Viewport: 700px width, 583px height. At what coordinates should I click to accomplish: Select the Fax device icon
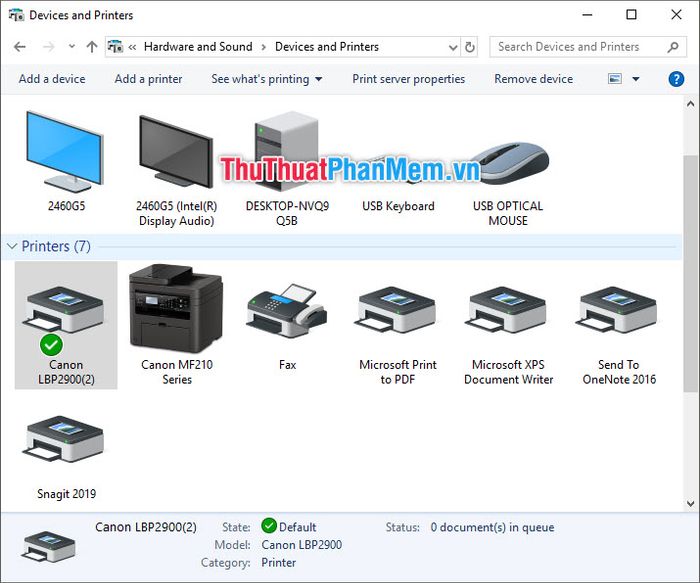coord(287,310)
